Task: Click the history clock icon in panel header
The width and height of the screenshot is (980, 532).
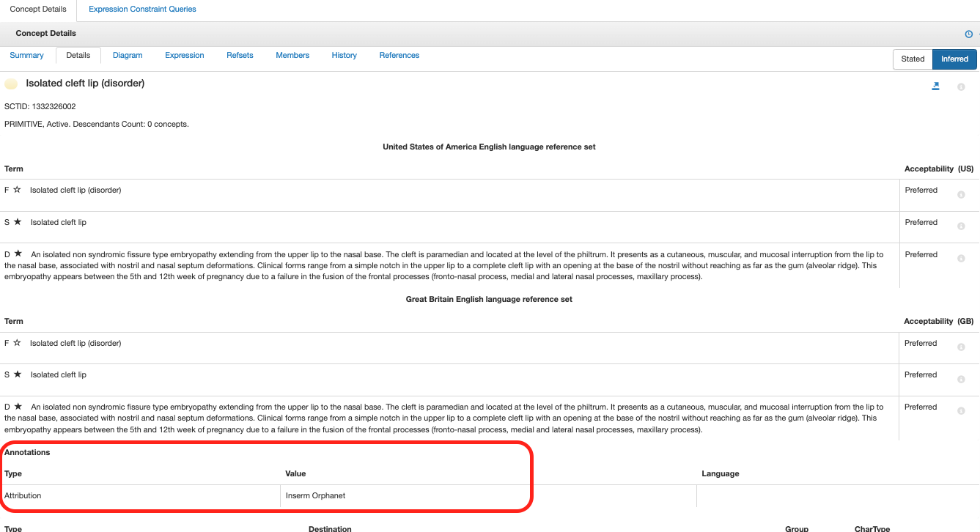Action: [x=968, y=34]
